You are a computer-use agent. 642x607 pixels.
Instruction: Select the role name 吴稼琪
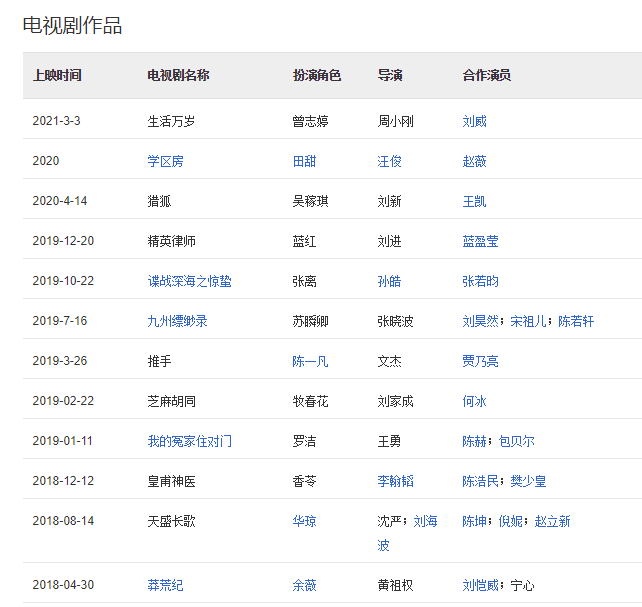coord(310,201)
